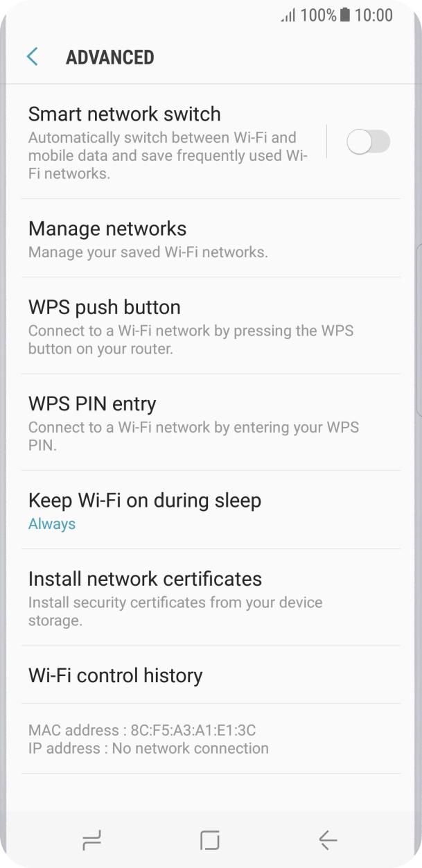
Task: Open the ADVANCED settings header
Action: [x=109, y=58]
